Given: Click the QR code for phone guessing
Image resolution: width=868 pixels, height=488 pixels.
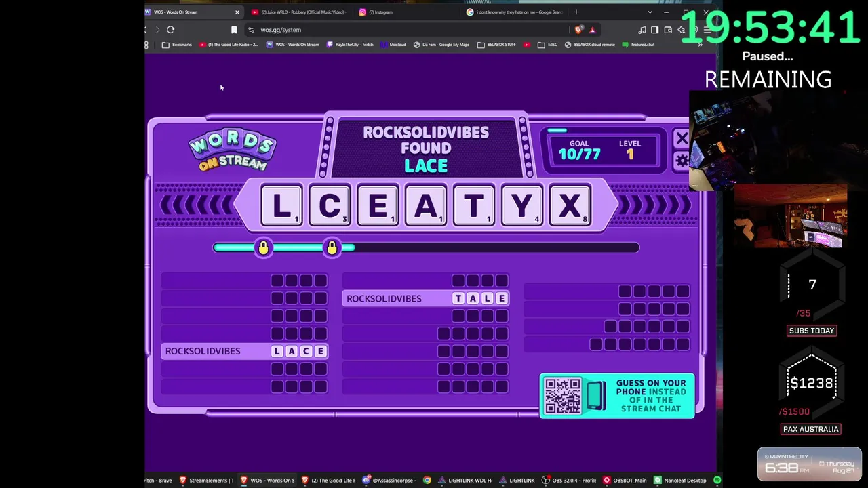Looking at the screenshot, I should pyautogui.click(x=563, y=396).
